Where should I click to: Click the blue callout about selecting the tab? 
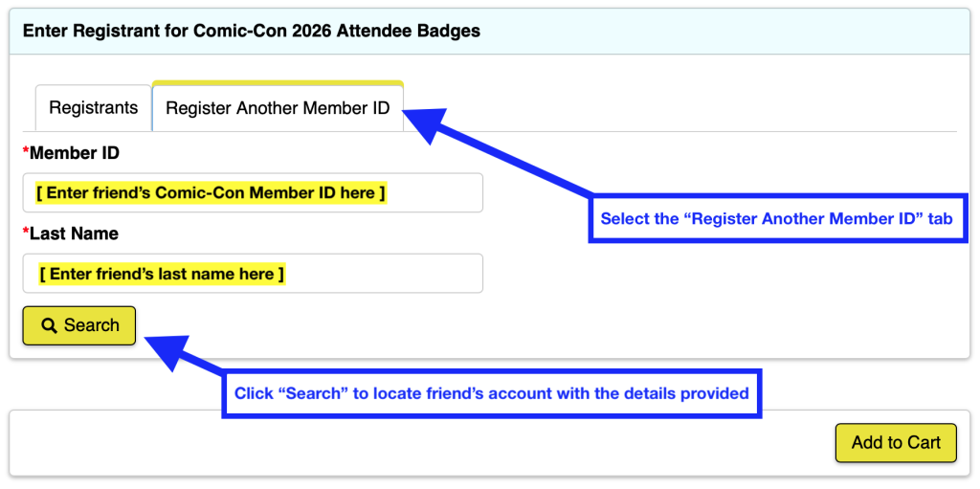coord(776,219)
